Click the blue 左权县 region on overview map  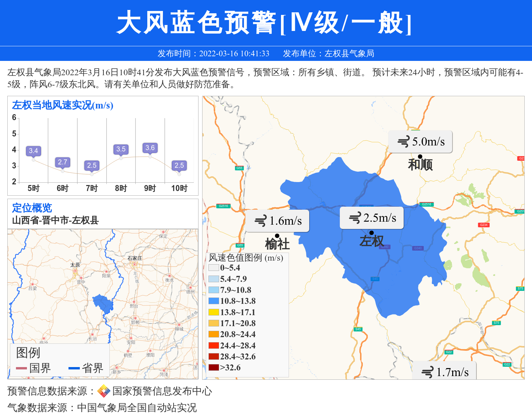point(103,303)
